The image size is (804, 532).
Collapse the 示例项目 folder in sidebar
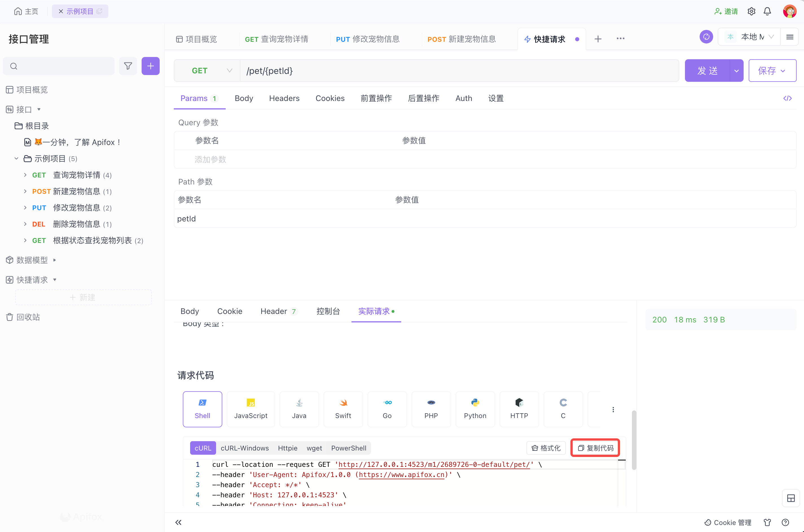16,159
